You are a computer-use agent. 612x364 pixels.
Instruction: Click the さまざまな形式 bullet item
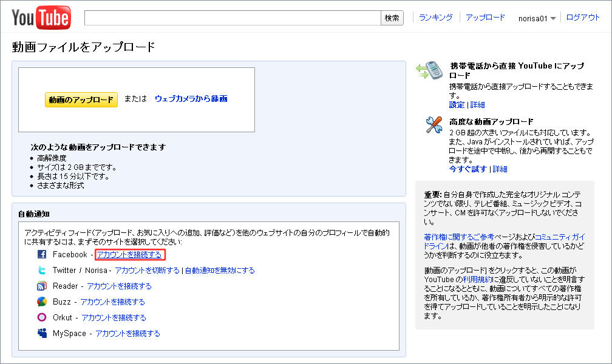(61, 185)
